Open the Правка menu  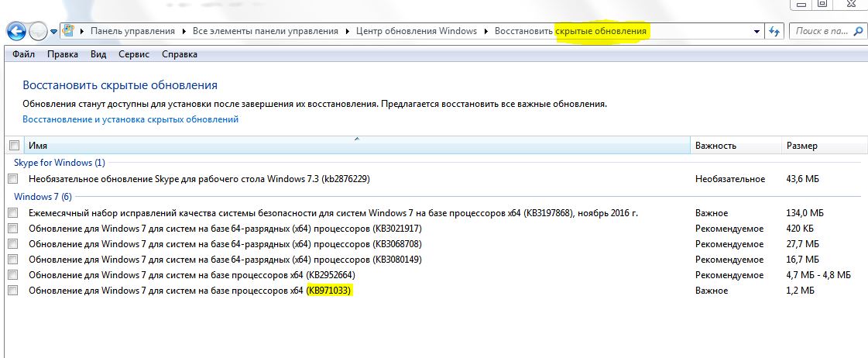click(x=63, y=54)
